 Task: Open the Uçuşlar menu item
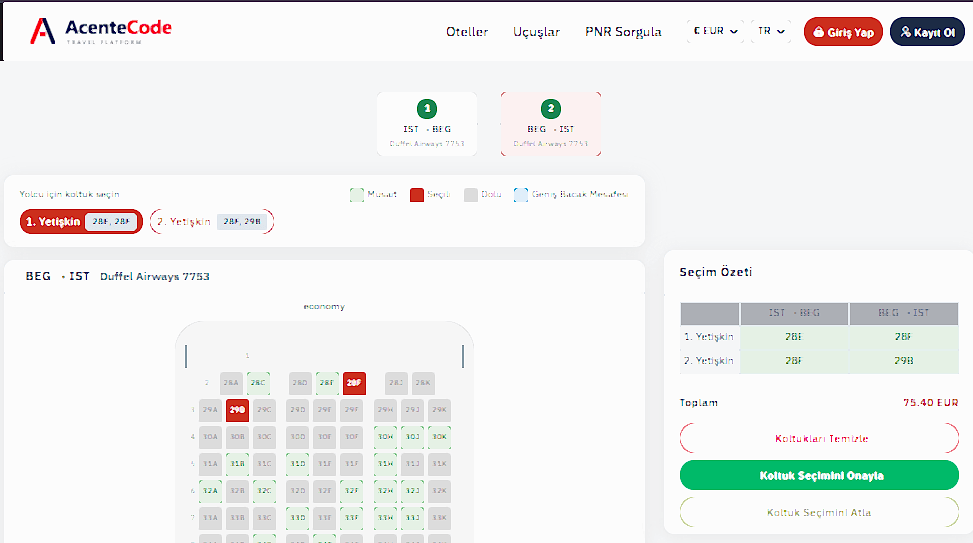pos(536,32)
